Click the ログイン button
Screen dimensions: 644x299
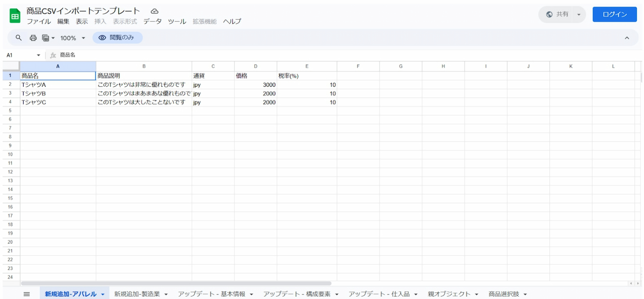(614, 14)
